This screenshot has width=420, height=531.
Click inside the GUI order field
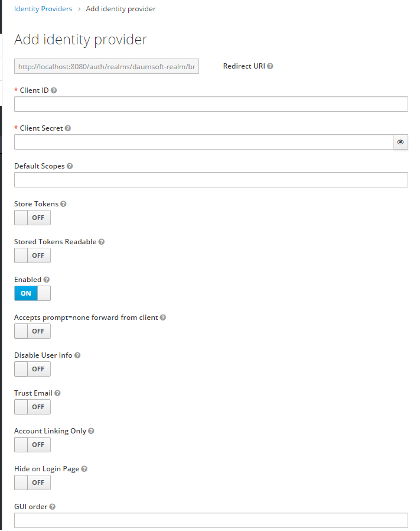tap(211, 520)
